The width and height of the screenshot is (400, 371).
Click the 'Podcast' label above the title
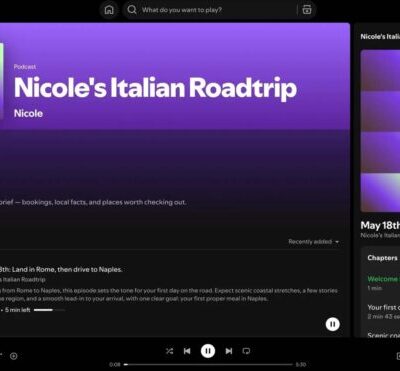pyautogui.click(x=25, y=67)
